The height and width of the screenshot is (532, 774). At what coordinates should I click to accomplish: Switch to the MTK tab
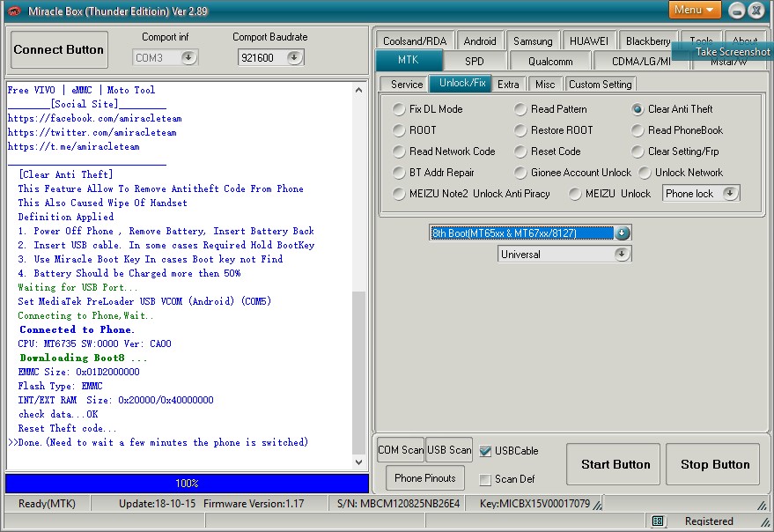click(409, 60)
